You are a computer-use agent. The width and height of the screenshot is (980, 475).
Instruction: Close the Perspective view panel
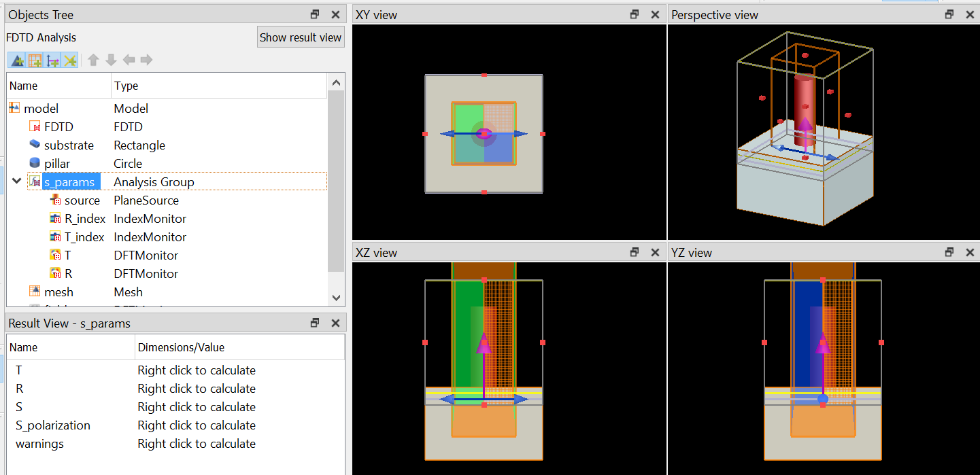tap(969, 14)
